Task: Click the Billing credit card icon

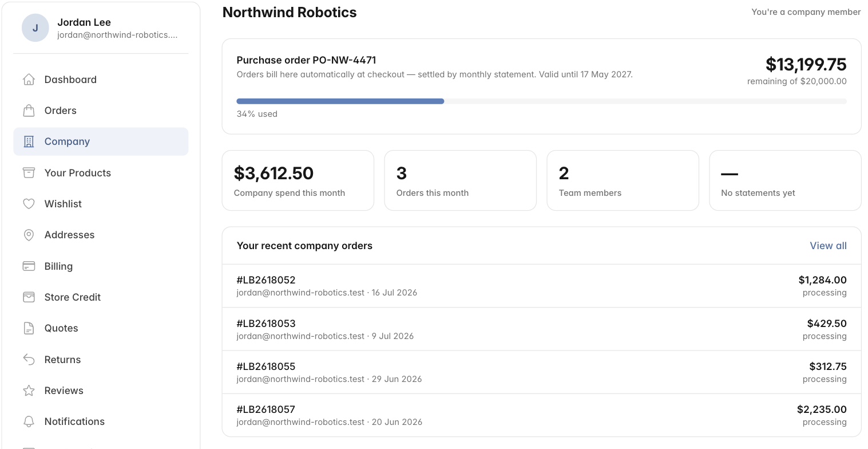Action: (29, 266)
